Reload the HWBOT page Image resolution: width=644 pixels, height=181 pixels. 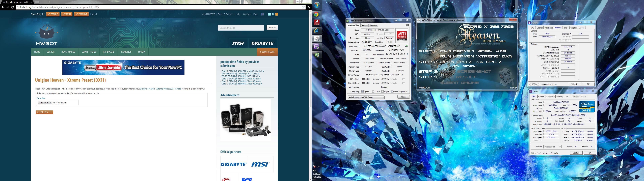(13, 7)
